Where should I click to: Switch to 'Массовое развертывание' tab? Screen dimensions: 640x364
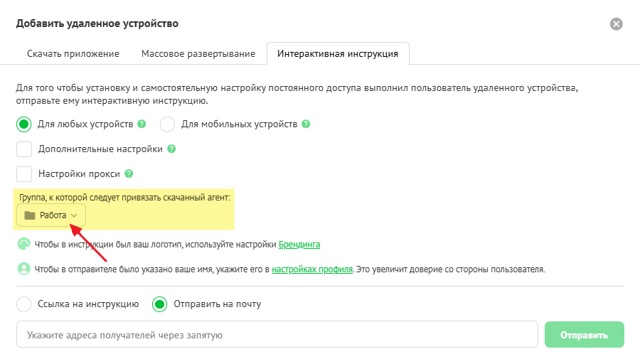tap(198, 53)
